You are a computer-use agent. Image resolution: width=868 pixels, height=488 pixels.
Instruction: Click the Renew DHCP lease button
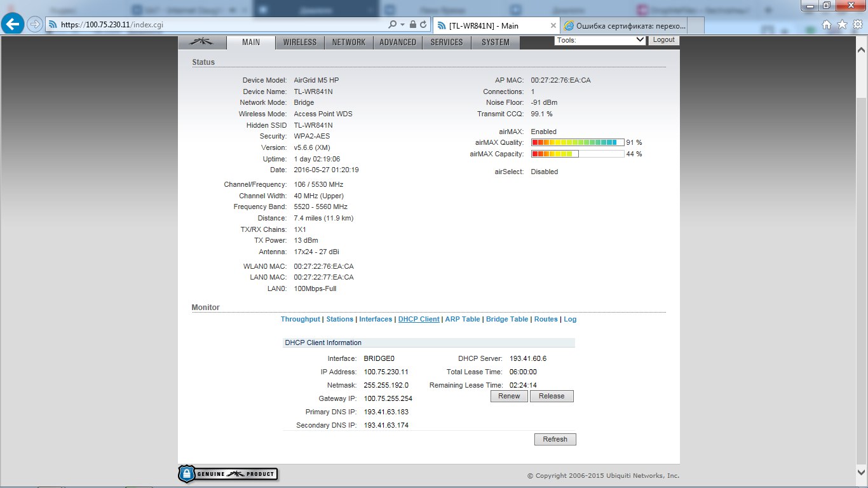coord(509,396)
